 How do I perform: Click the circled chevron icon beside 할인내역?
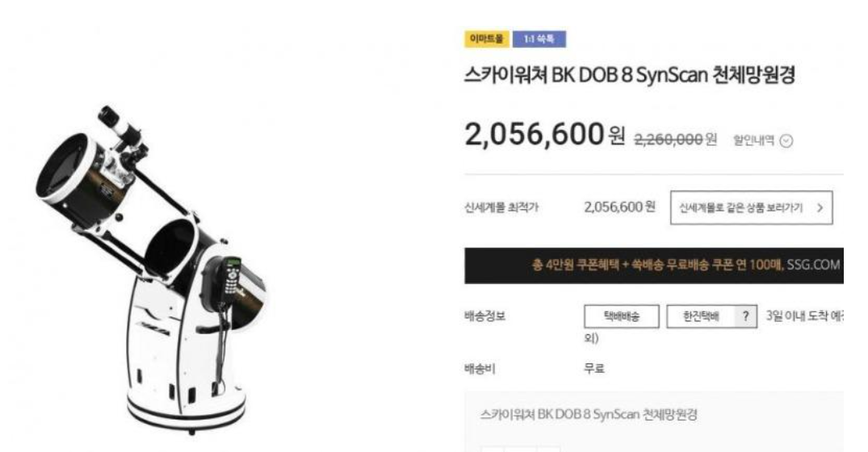point(786,141)
